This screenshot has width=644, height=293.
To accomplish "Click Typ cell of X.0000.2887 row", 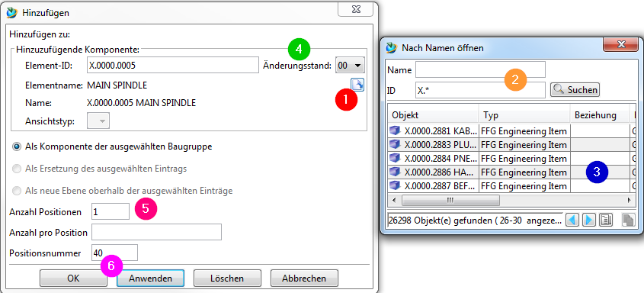I will click(x=524, y=185).
